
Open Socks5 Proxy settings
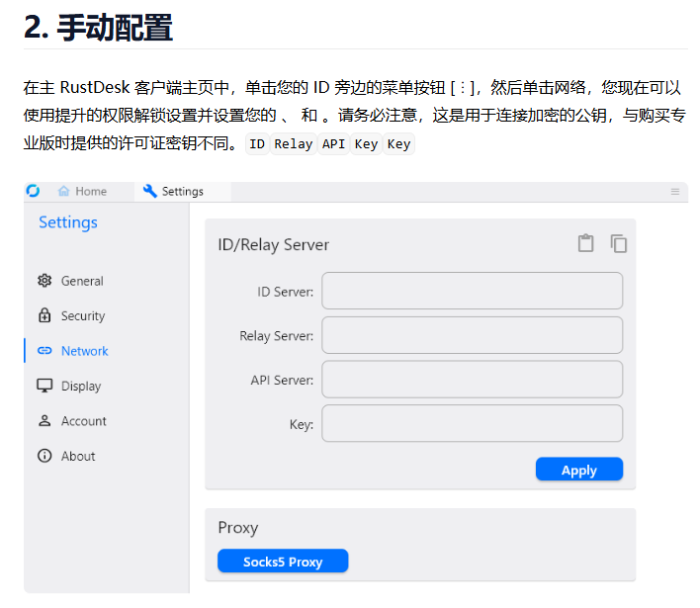283,562
